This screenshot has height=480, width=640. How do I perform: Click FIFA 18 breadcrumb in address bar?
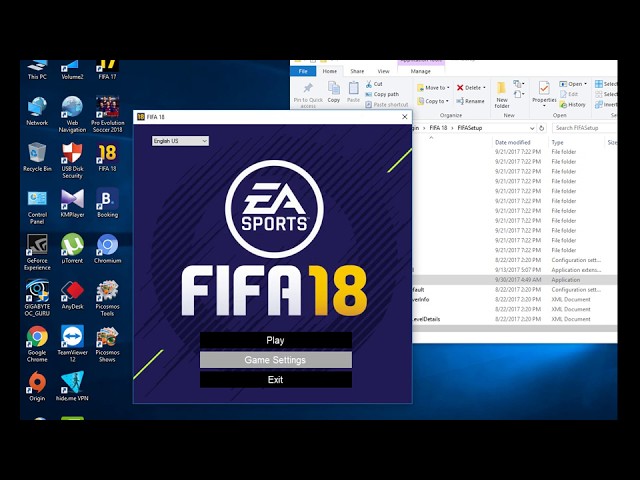(438, 128)
